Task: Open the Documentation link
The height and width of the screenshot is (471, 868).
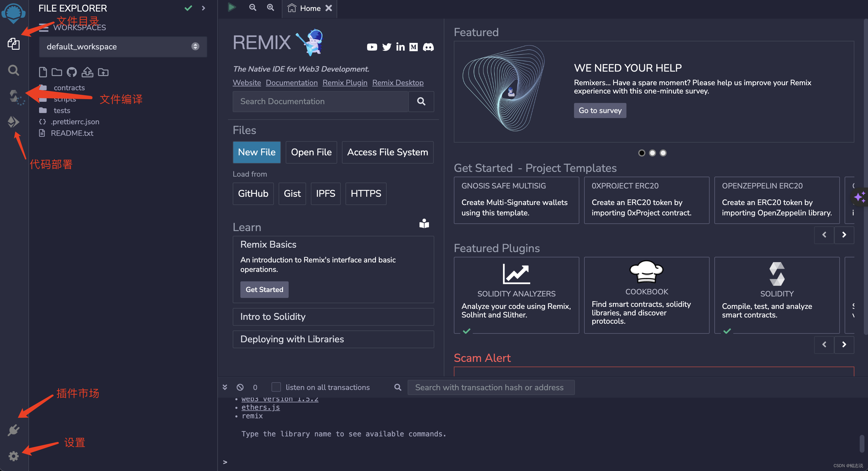Action: point(292,83)
